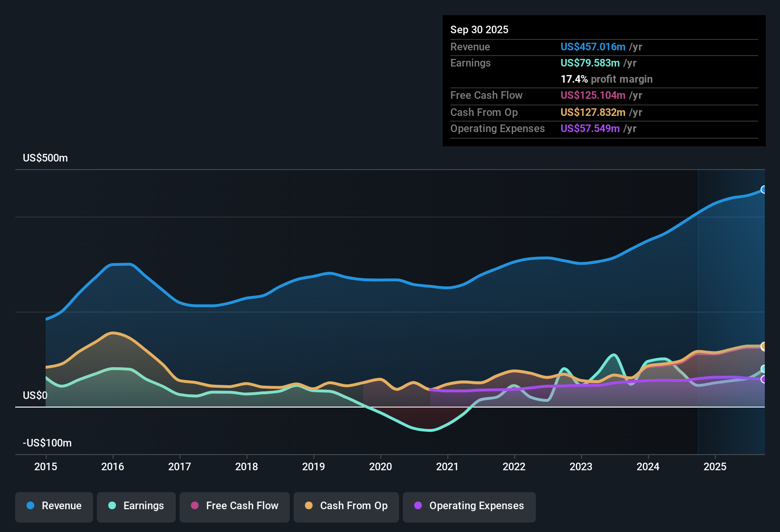Screen dimensions: 780x532
Task: Click the orange Cash From Op legend dot
Action: [x=309, y=506]
